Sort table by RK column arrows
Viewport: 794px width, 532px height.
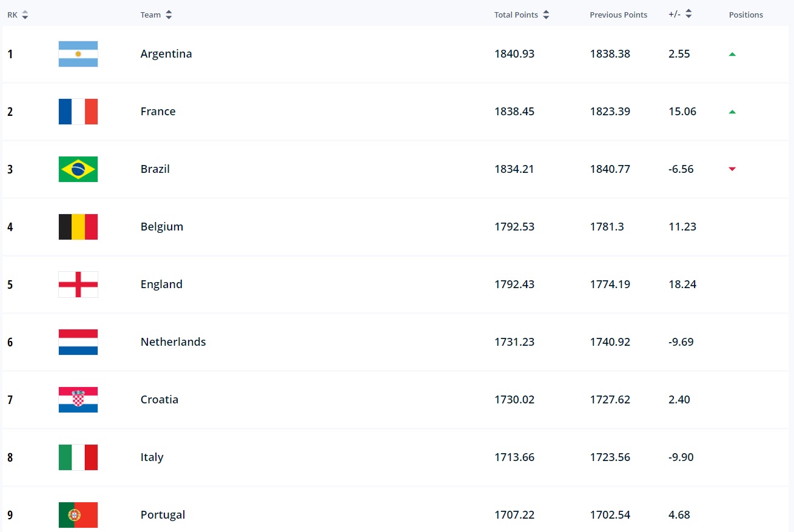(25, 15)
